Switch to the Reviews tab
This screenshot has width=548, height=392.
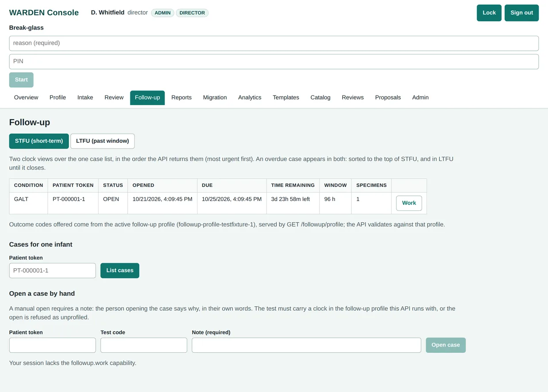[x=353, y=98]
